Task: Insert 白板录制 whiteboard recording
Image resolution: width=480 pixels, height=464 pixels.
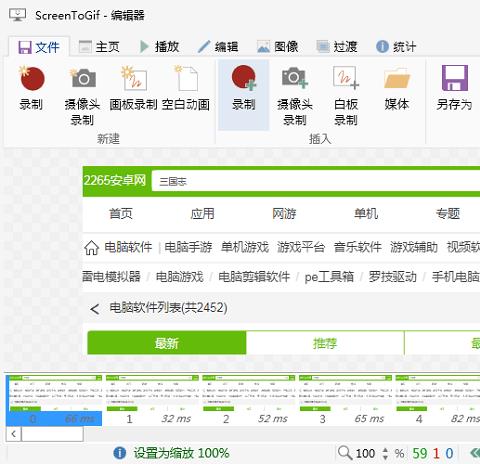Action: [x=346, y=96]
